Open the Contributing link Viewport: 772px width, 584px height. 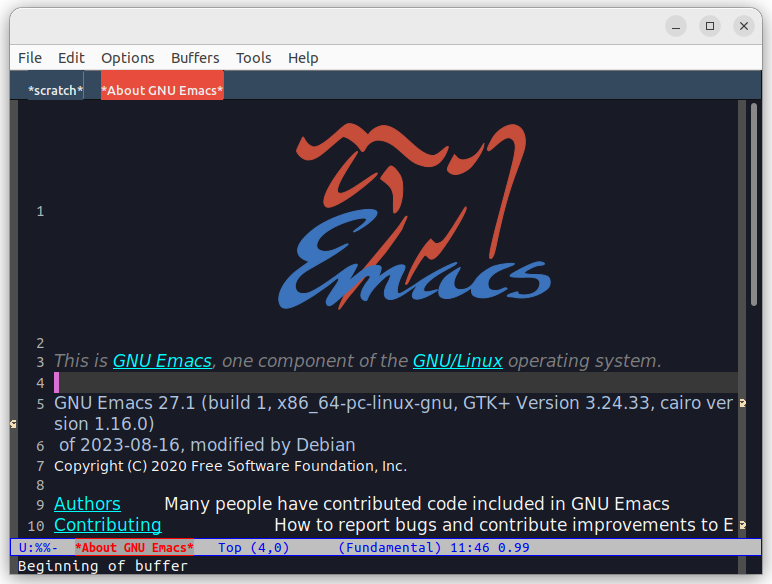(107, 525)
